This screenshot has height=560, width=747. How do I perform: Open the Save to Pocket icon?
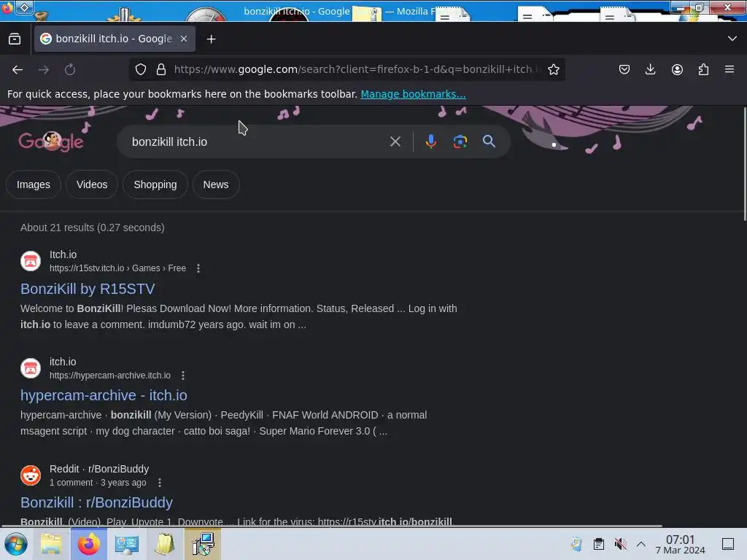coord(624,69)
